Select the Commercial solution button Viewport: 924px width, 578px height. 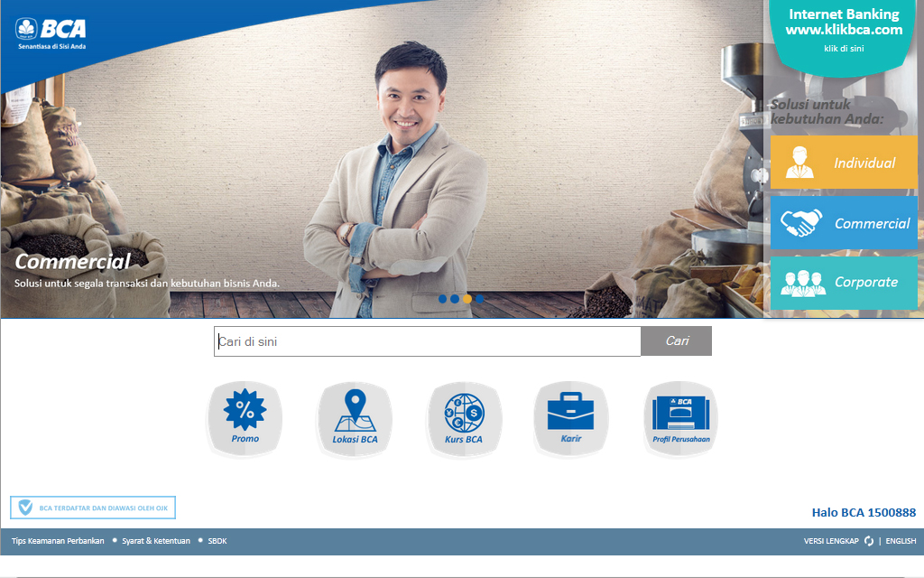tap(844, 222)
